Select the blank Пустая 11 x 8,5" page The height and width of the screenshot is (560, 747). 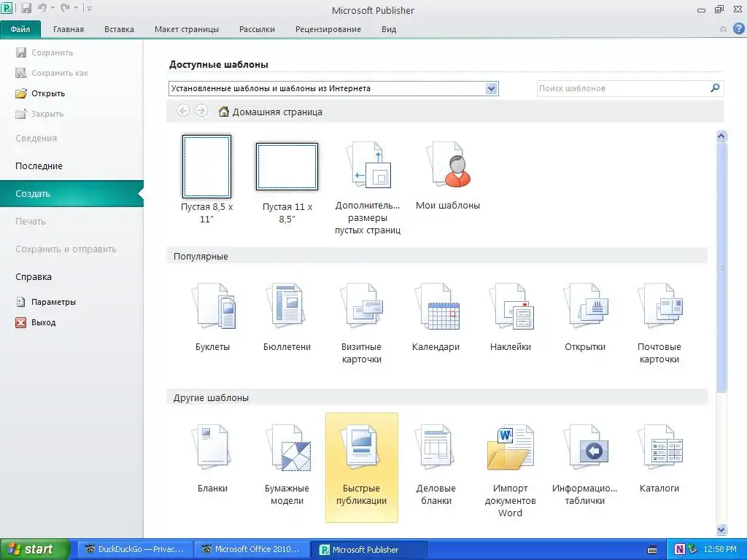(x=287, y=166)
